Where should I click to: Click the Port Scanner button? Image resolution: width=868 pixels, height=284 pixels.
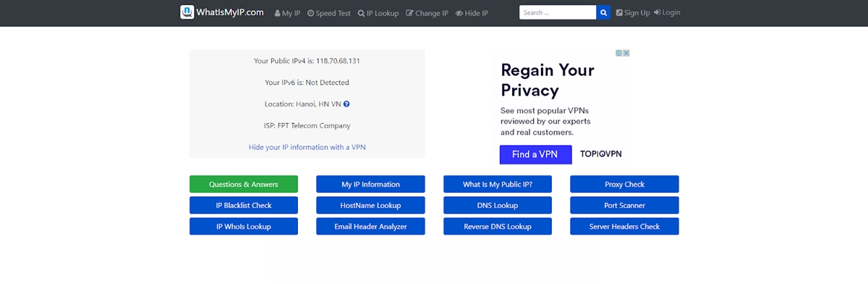coord(624,205)
